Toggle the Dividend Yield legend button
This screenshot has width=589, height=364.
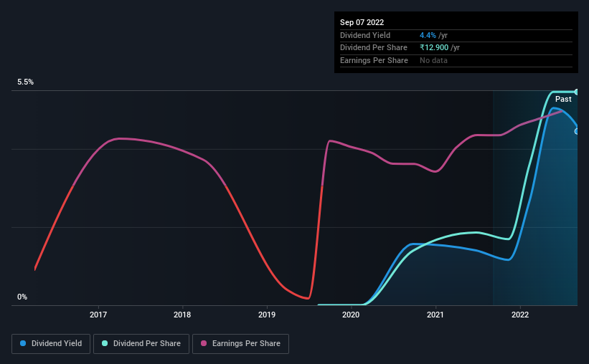(x=51, y=344)
